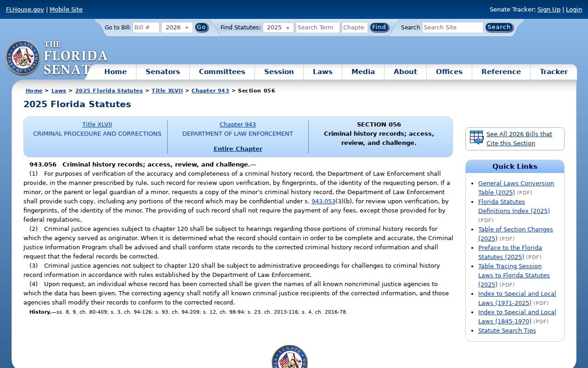Viewport: 588px width, 368px height.
Task: Click the 2025 Florida Statutes breadcrumb
Action: [x=109, y=91]
